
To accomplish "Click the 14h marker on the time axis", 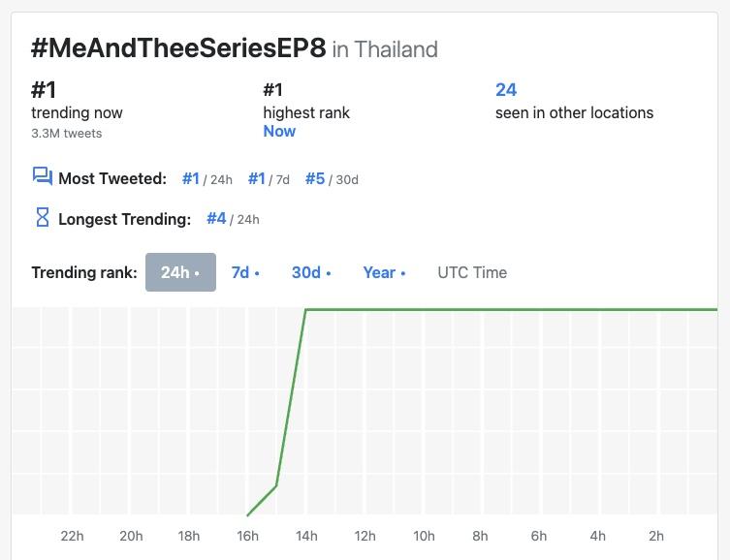I will click(x=306, y=536).
